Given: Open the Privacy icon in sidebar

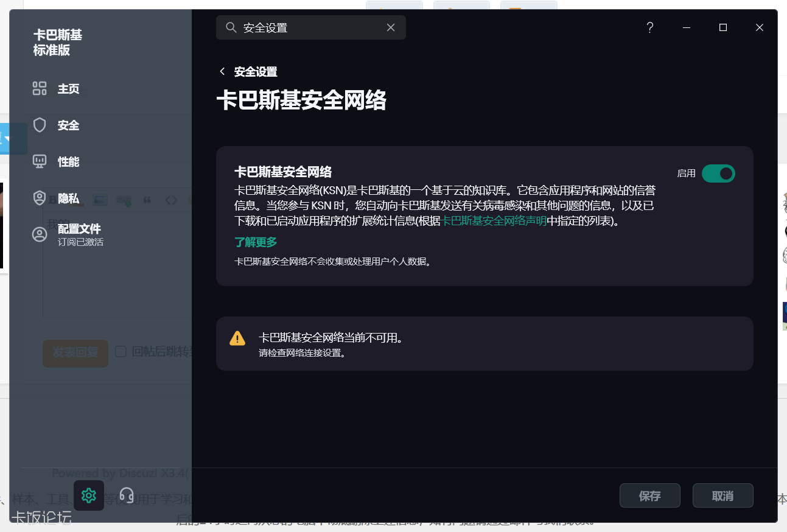Looking at the screenshot, I should [x=40, y=198].
